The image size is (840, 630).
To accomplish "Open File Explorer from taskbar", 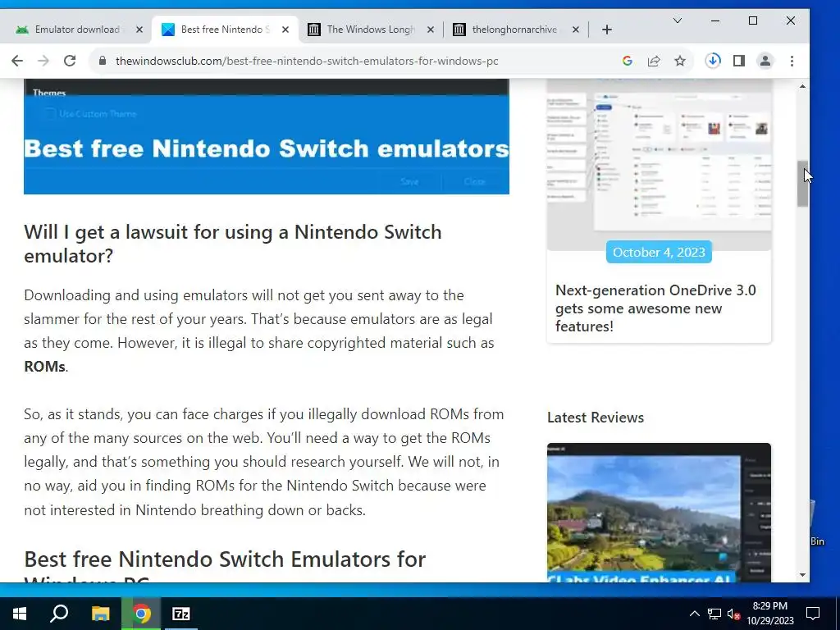I will pos(100,614).
